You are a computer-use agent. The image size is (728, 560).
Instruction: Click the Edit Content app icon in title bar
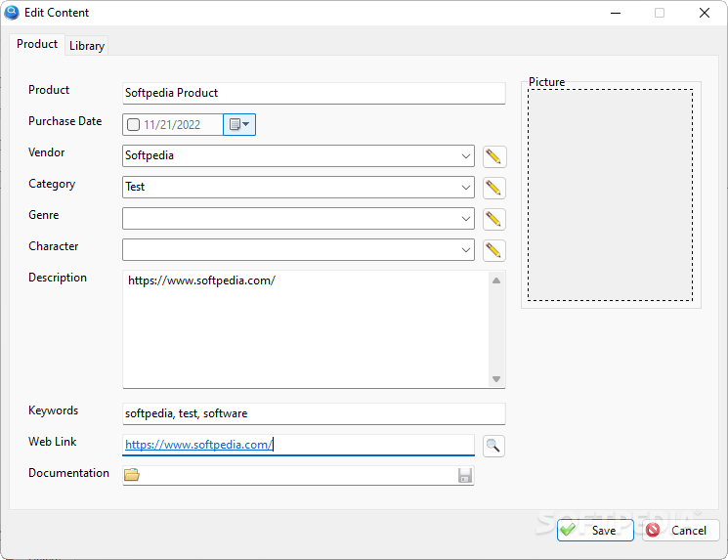click(12, 13)
